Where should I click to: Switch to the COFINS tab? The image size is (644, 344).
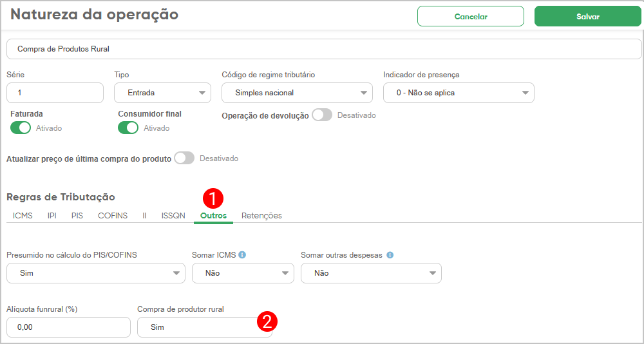tap(113, 216)
